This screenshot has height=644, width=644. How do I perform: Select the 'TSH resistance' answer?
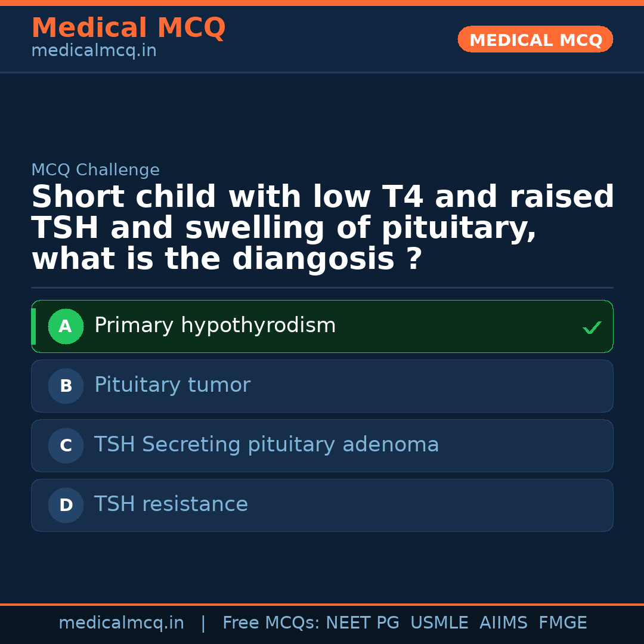[171, 504]
